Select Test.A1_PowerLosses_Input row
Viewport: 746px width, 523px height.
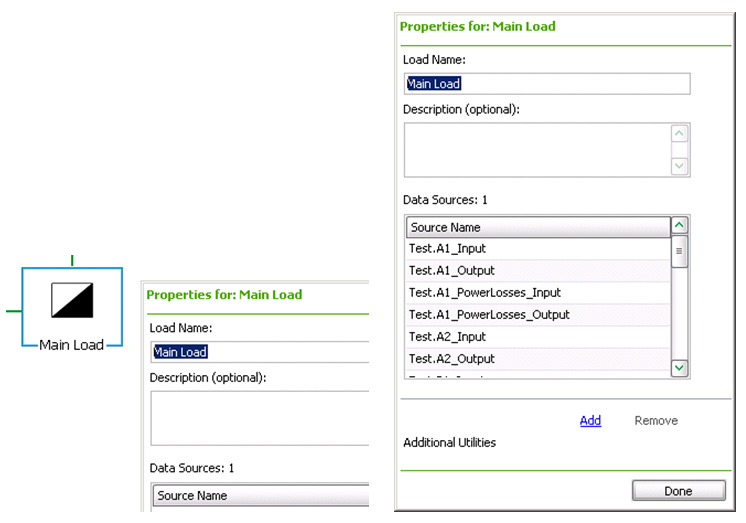pos(538,293)
